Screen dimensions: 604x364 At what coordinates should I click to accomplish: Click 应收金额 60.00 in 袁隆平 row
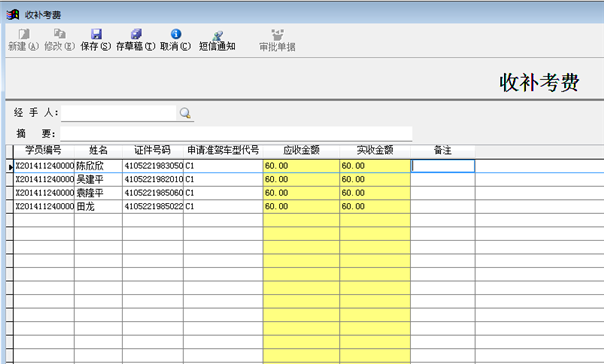tap(302, 193)
